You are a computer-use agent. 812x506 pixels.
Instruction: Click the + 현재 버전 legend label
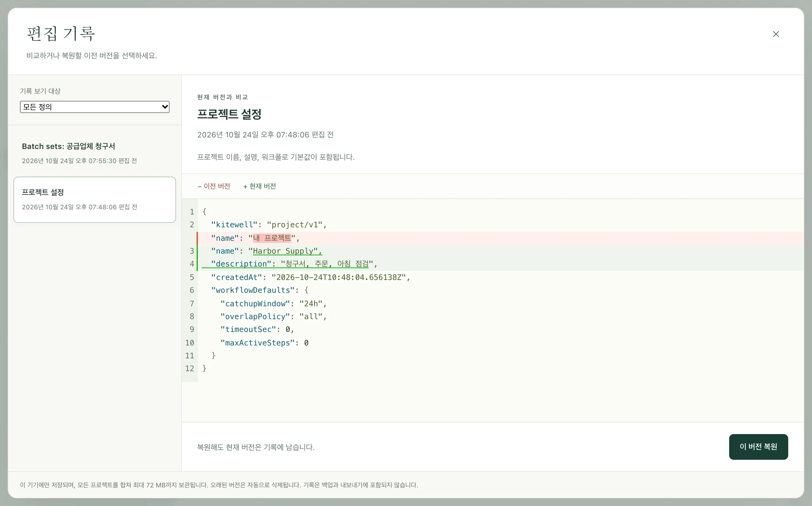(260, 186)
